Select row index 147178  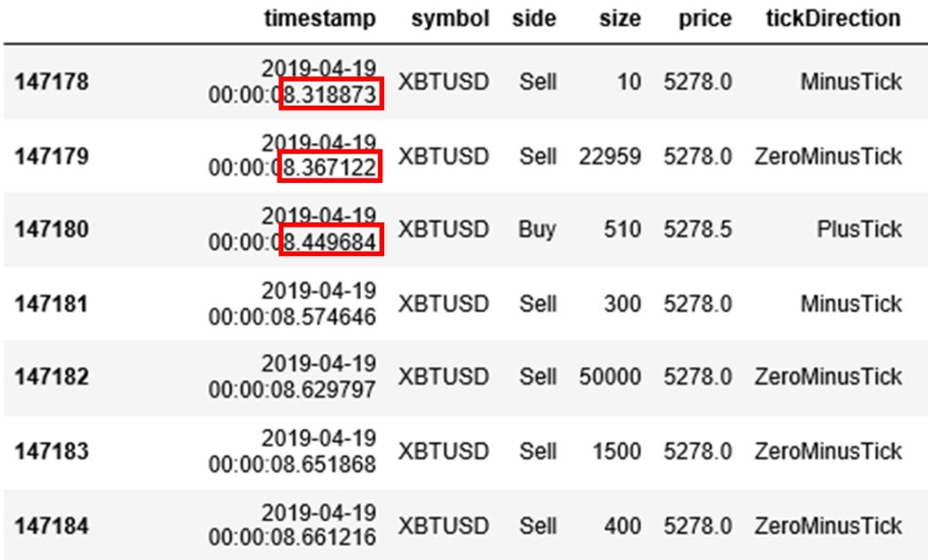click(x=52, y=82)
